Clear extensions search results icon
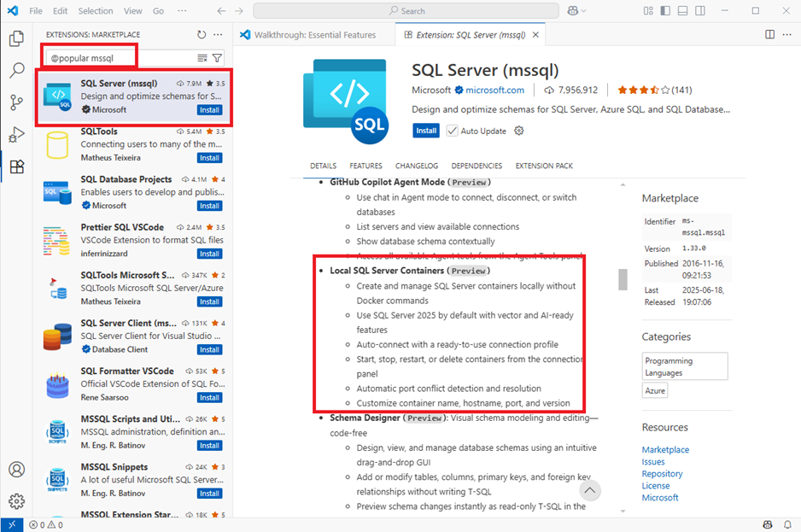Image resolution: width=801 pixels, height=532 pixels. pos(202,58)
